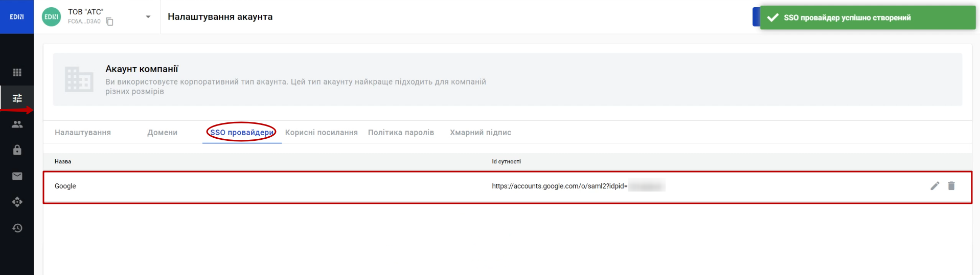Dismiss the green SSO success notification

867,18
